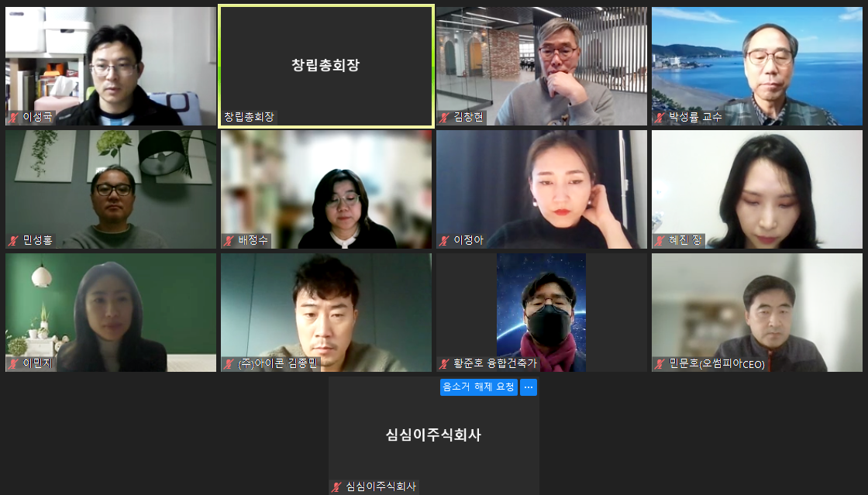The width and height of the screenshot is (868, 495).
Task: Select the 심심이주식회사 participant tile
Action: click(434, 435)
